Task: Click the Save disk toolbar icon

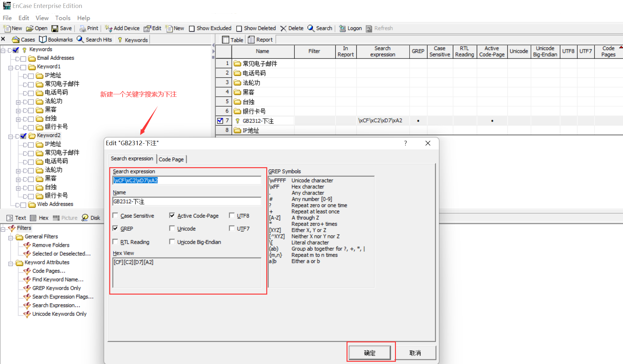Action: (55, 28)
